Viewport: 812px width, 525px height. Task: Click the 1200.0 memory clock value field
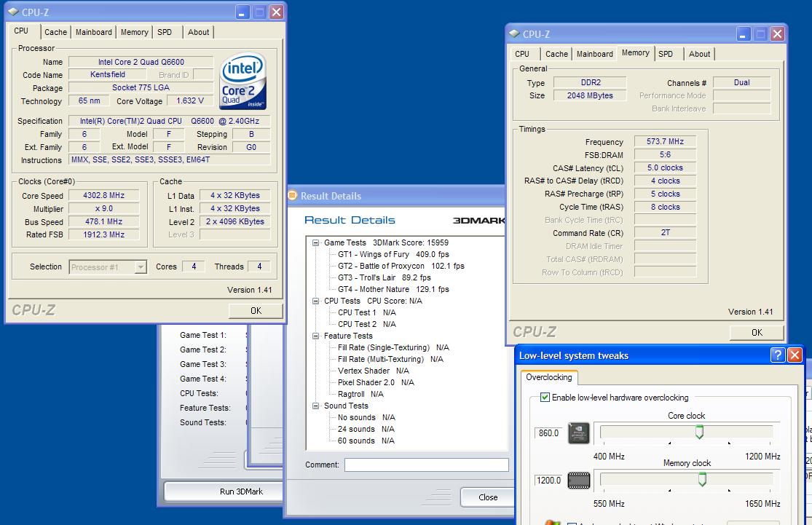click(x=548, y=481)
